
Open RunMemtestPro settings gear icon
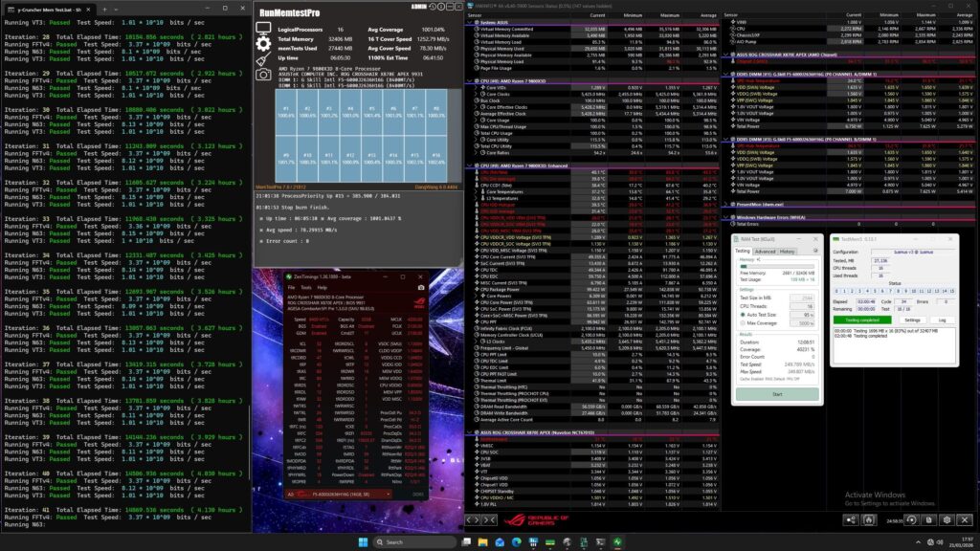[263, 44]
